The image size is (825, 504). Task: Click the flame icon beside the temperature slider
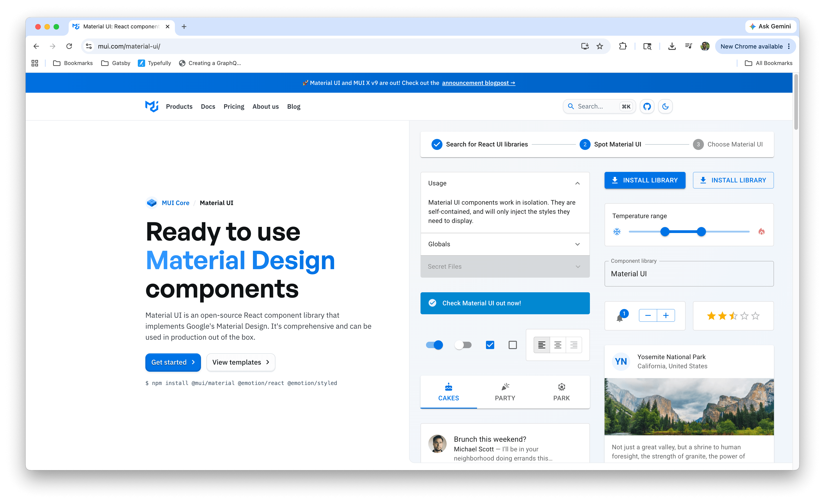click(x=761, y=232)
